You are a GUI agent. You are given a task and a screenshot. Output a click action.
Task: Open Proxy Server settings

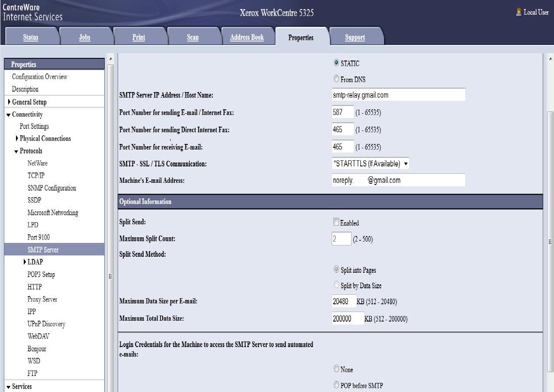[42, 299]
